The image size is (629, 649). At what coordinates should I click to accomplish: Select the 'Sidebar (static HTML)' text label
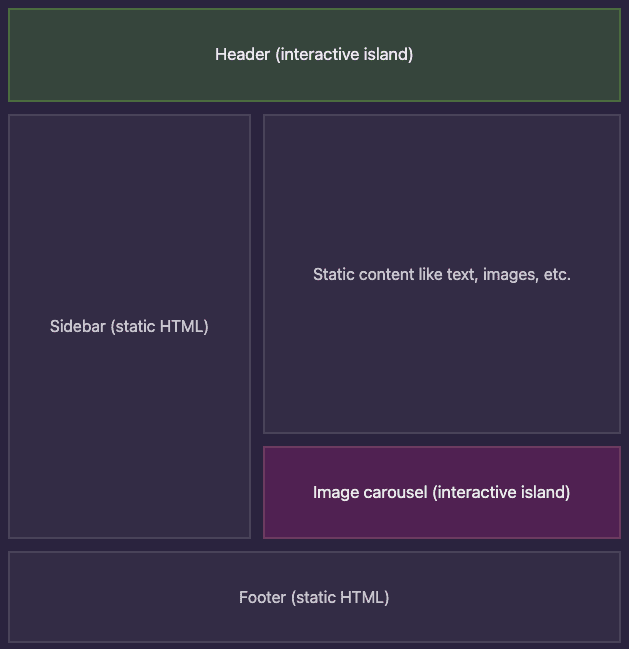coord(129,327)
